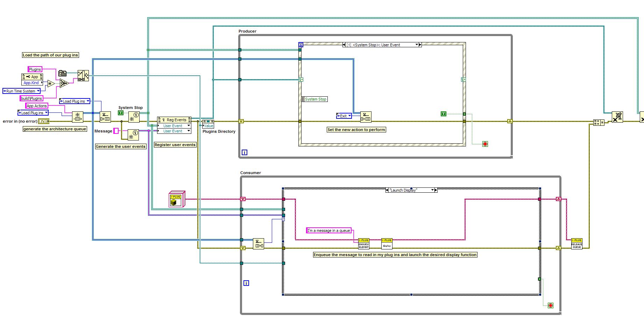The image size is (644, 316).
Task: Toggle the True constant inside the event structure
Action: coord(444,114)
